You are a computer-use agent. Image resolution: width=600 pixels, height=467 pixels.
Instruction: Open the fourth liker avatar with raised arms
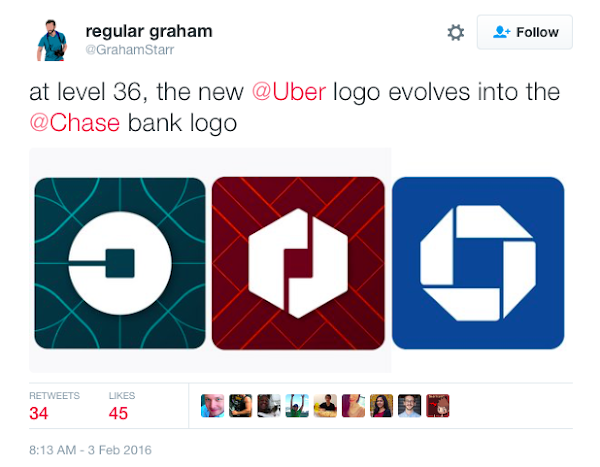[297, 406]
